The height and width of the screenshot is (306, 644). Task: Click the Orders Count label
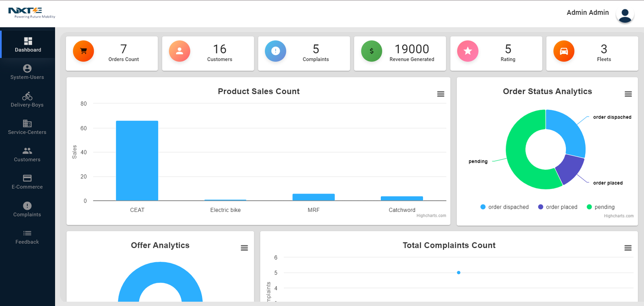(124, 60)
